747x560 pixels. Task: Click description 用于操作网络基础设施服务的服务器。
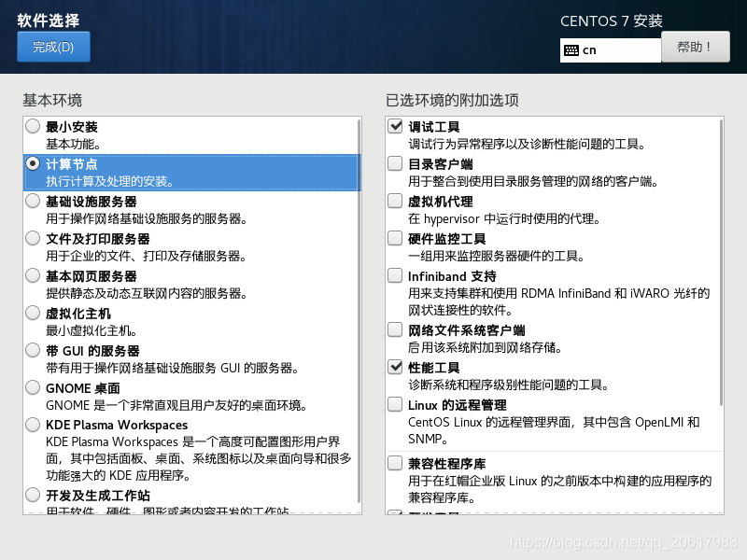click(147, 218)
